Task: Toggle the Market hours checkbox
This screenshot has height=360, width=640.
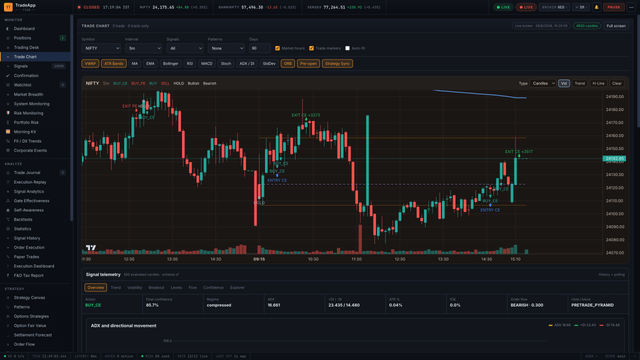Action: [278, 48]
